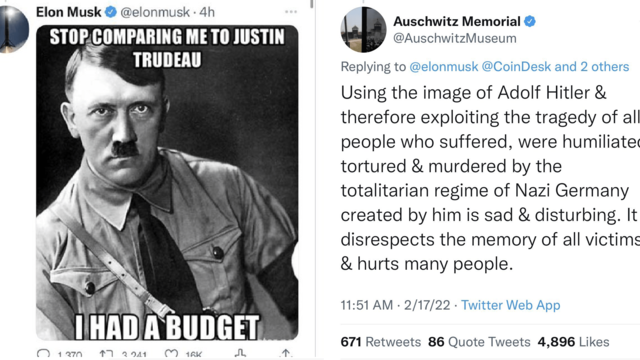Open the @AuschwitzMuseum handle

point(455,38)
